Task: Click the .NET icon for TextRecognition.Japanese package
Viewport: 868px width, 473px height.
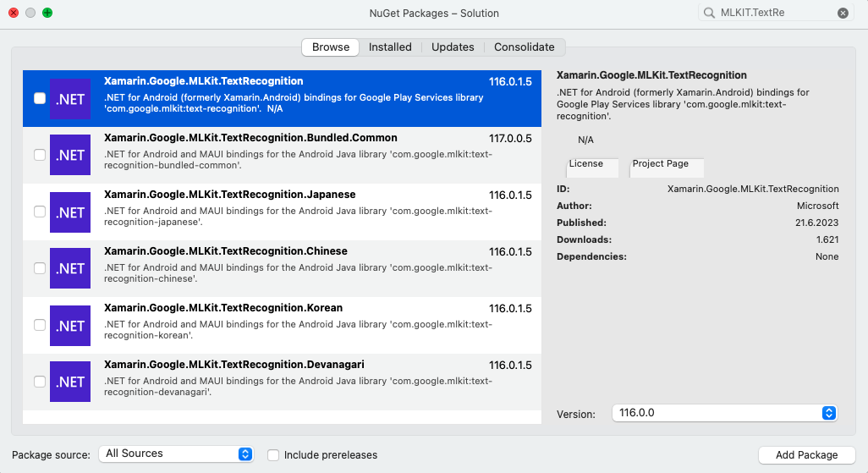Action: click(70, 212)
